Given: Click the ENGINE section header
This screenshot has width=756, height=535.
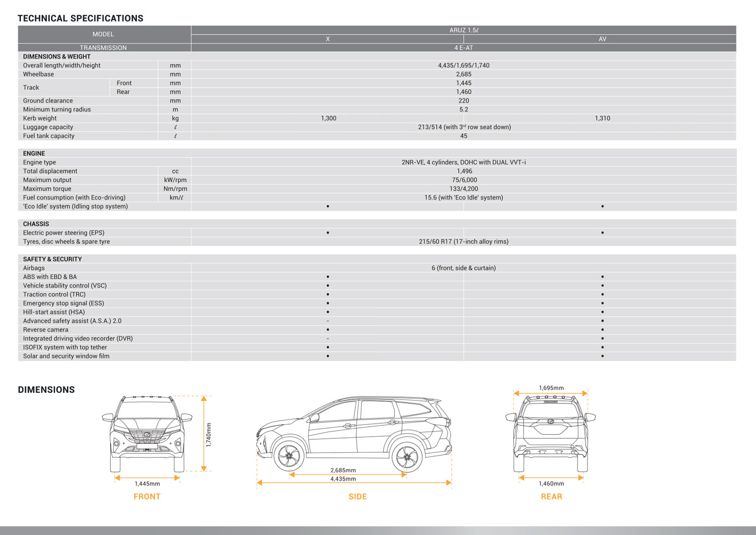Looking at the screenshot, I should coord(34,154).
